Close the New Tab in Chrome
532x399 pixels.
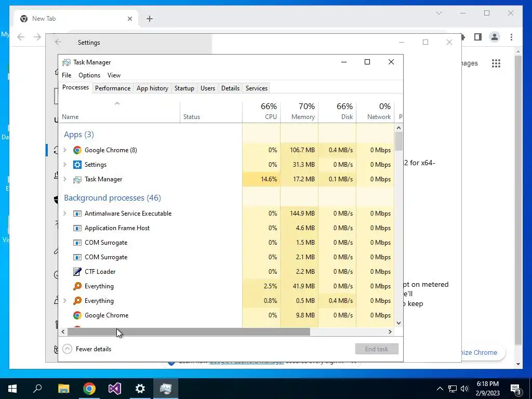click(129, 19)
